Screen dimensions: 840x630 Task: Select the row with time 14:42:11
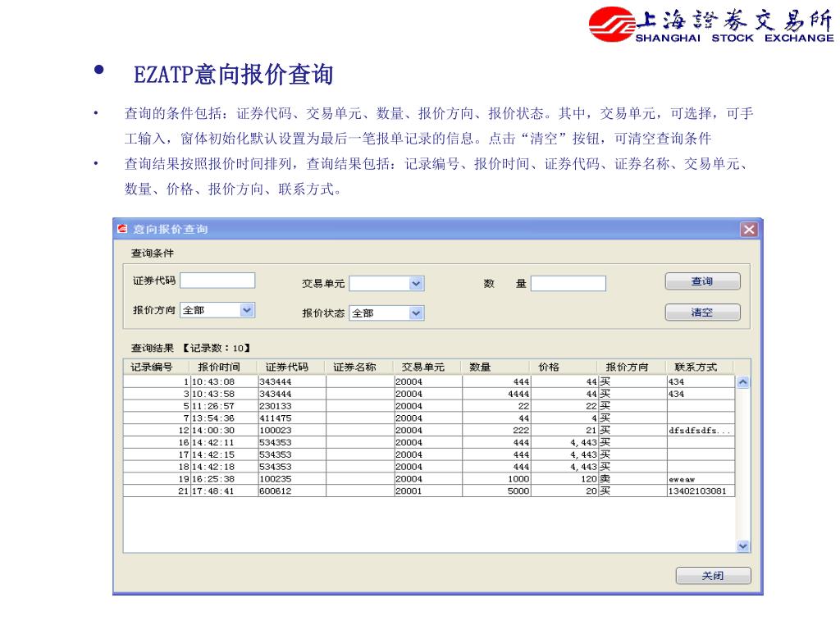point(429,442)
